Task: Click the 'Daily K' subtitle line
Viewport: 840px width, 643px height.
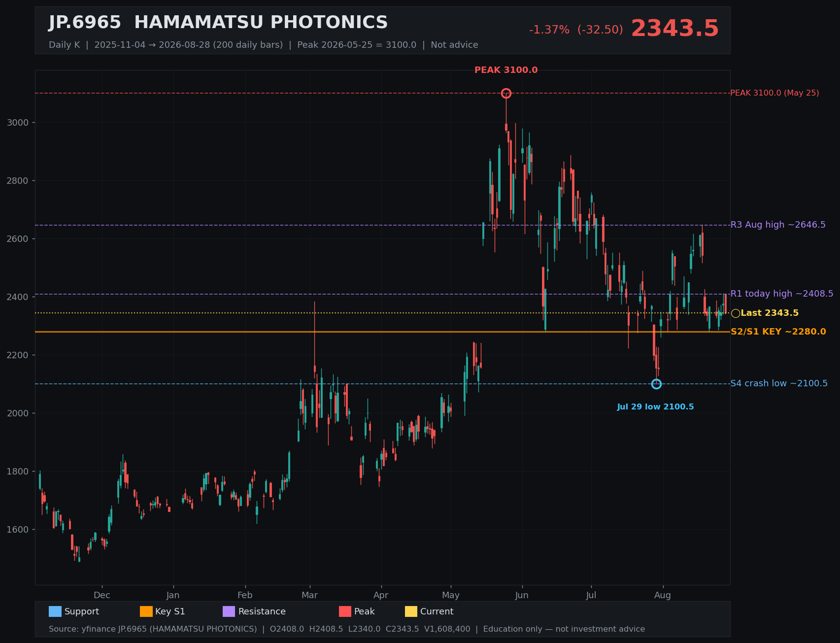Action: coord(263,45)
